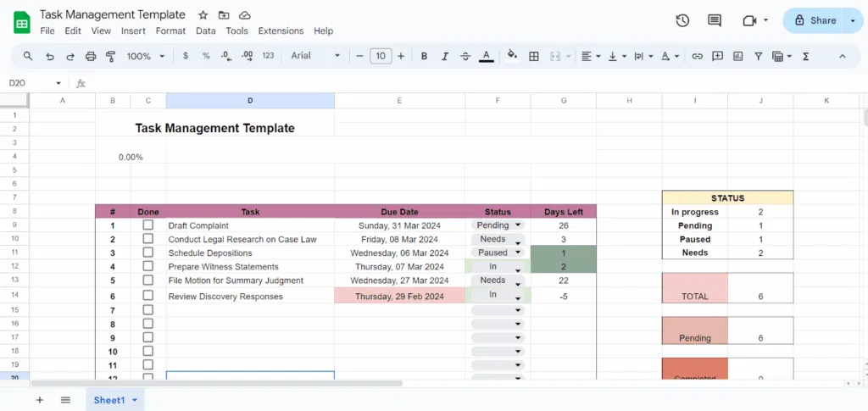Check Done box for Prepare Witness Statements
The height and width of the screenshot is (411, 868).
[147, 266]
